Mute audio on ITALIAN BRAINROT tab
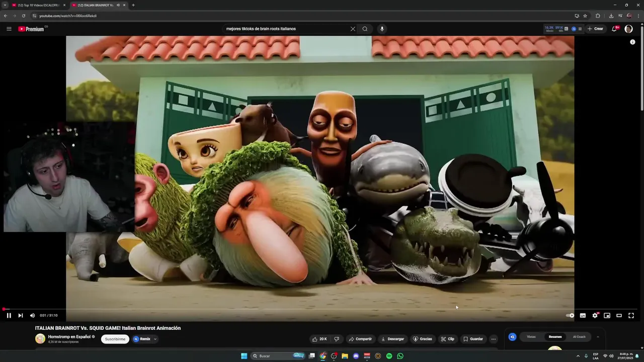644x362 pixels. (x=118, y=5)
